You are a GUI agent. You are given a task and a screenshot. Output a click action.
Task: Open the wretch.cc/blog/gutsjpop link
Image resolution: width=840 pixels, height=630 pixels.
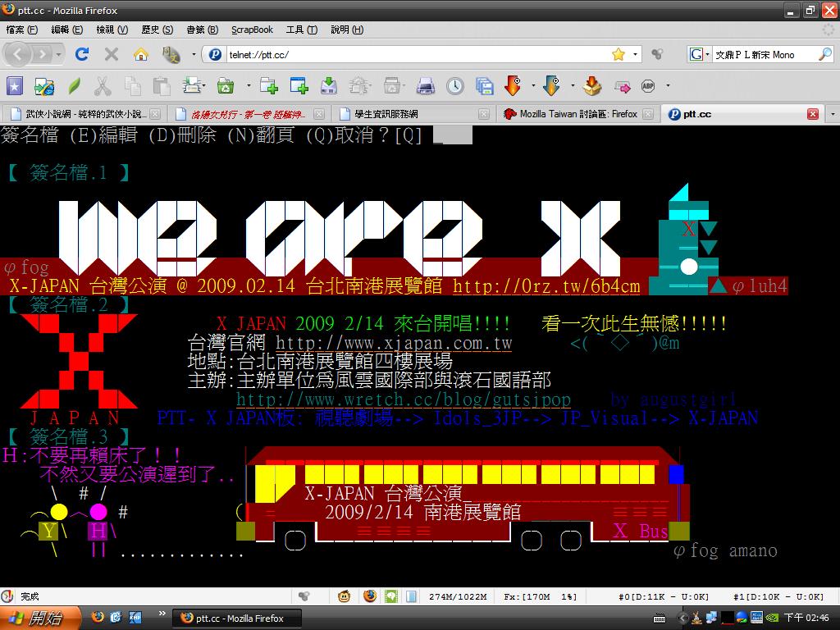coord(403,399)
